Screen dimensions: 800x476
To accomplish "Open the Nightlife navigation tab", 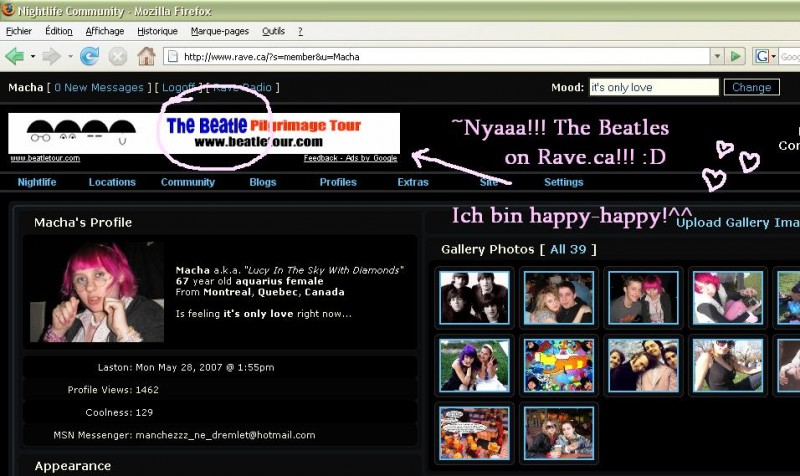I will click(37, 182).
